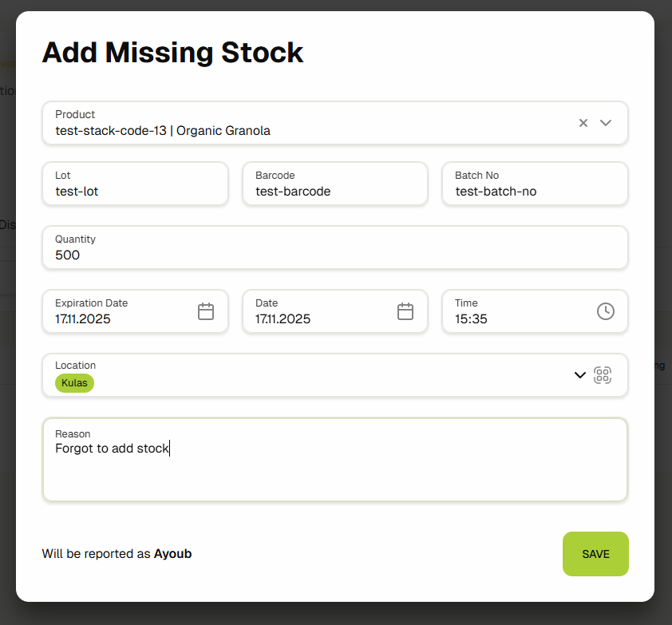
Task: Click the Expiration Date value 17.11.2025
Action: click(83, 319)
